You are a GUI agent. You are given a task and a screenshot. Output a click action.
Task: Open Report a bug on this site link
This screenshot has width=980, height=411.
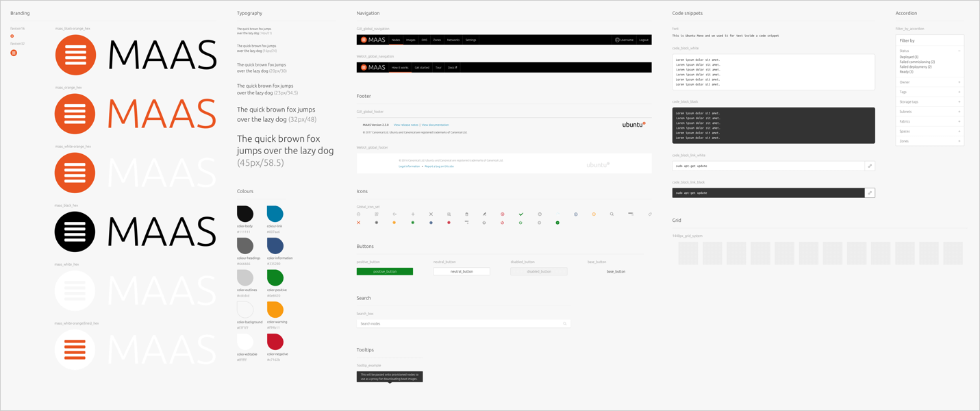(439, 166)
